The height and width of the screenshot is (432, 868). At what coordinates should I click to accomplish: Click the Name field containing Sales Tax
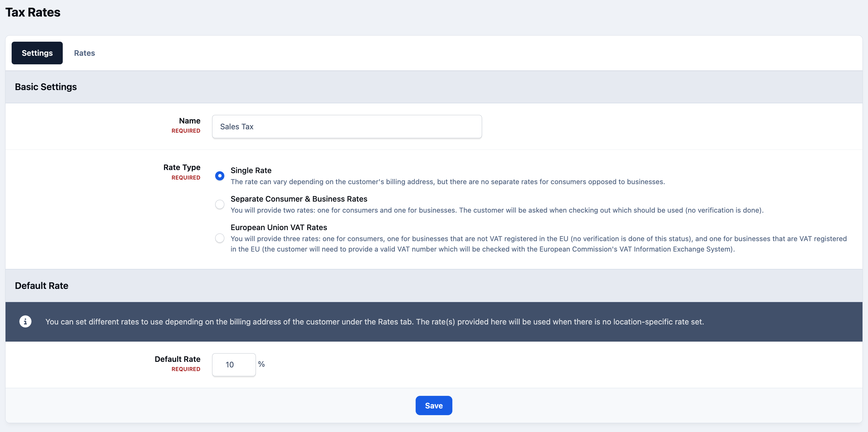coord(347,127)
